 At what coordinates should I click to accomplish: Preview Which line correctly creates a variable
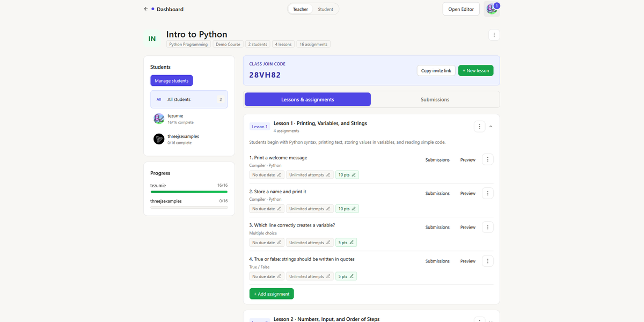tap(468, 227)
